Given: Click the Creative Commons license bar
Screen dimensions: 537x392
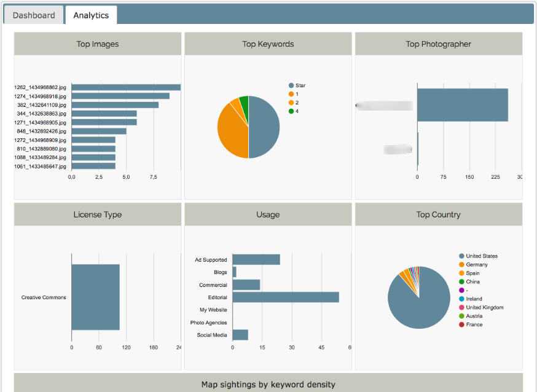Looking at the screenshot, I should 95,297.
